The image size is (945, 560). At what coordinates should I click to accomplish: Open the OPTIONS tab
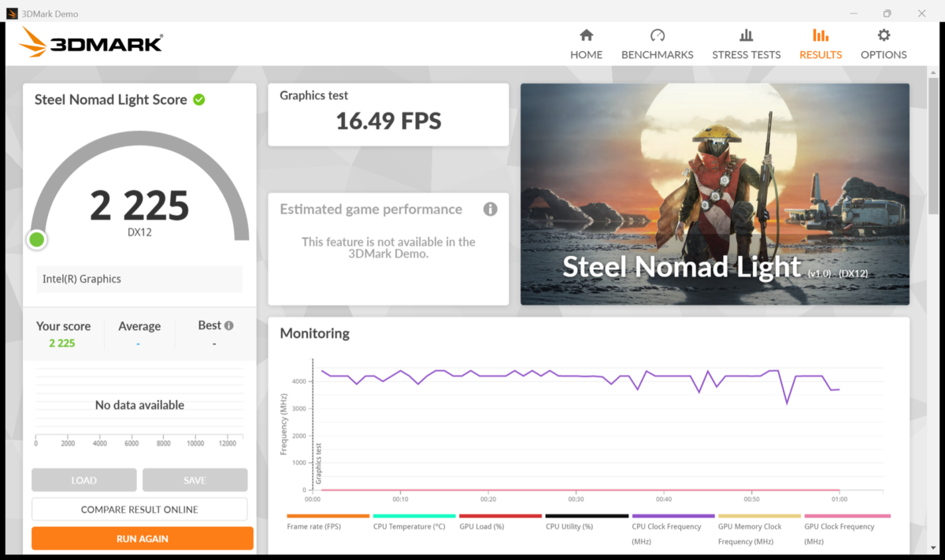pyautogui.click(x=884, y=44)
